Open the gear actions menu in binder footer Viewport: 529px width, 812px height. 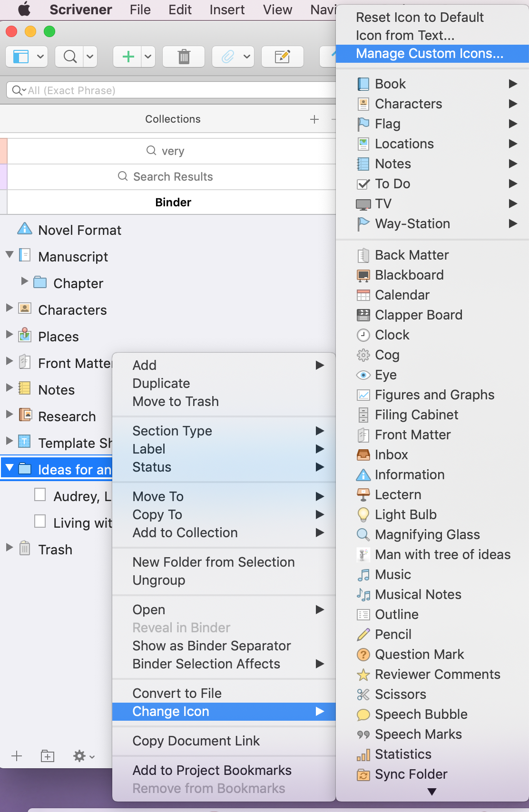click(x=84, y=756)
